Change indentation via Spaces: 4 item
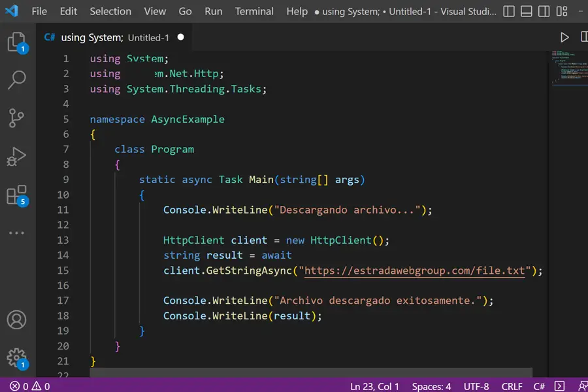Screen dimensions: 588x392 431,386
